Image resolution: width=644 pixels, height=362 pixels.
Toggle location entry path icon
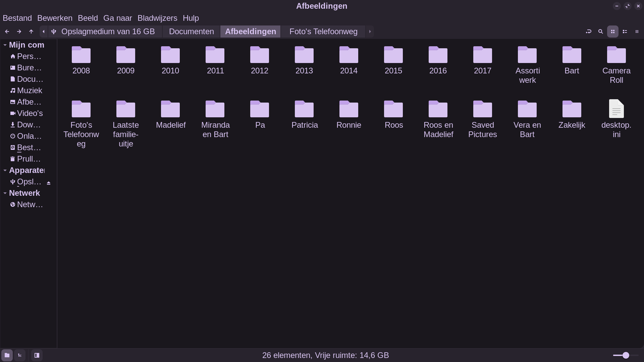pyautogui.click(x=588, y=32)
